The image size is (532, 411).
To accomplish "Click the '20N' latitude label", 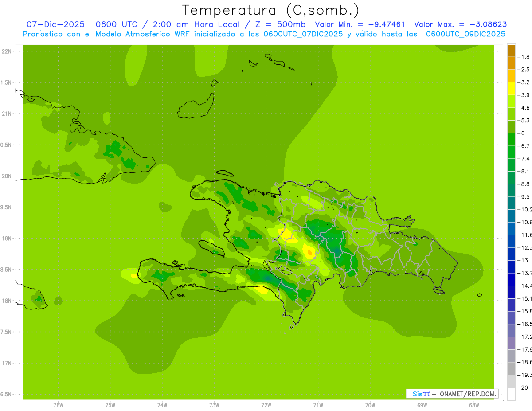I will click(x=7, y=176).
